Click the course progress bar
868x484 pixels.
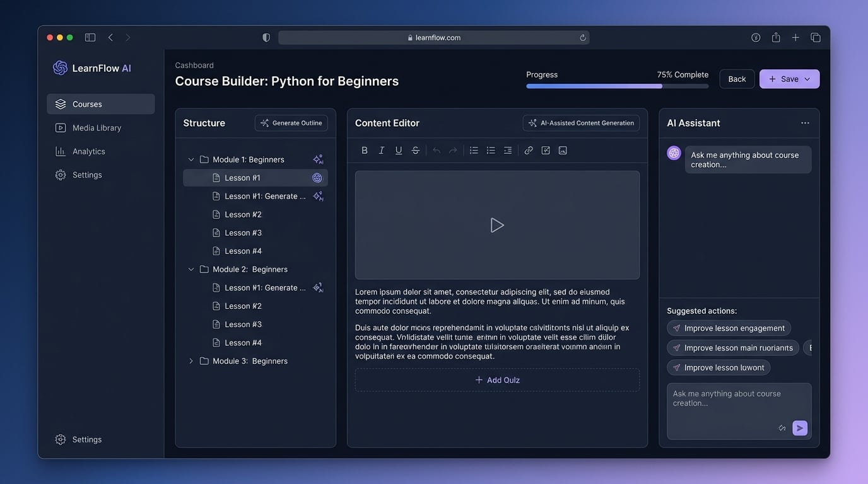617,86
